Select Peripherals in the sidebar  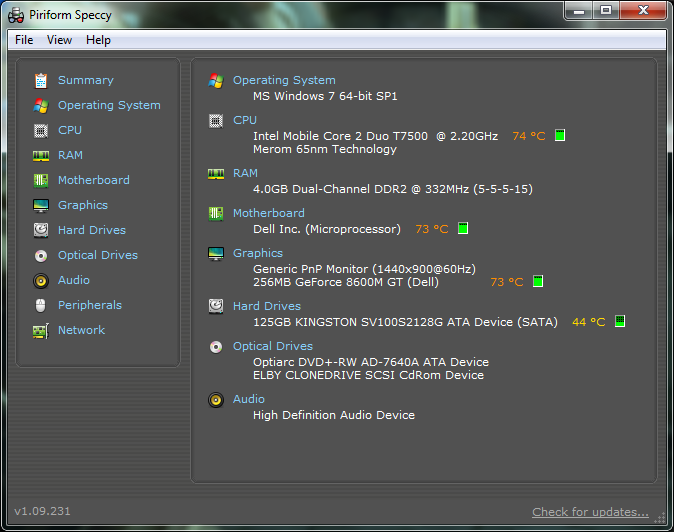90,305
